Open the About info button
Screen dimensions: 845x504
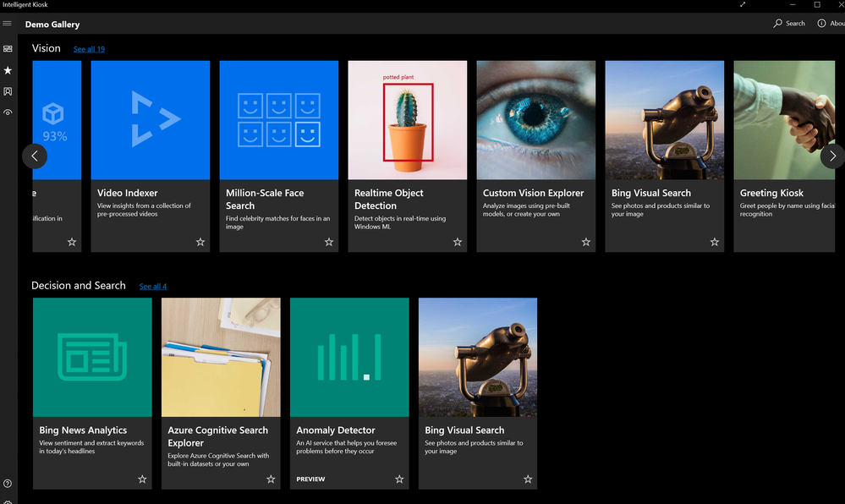tap(831, 23)
